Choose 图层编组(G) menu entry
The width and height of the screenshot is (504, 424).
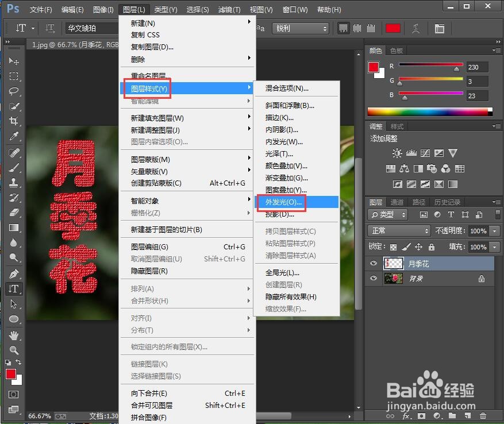[x=188, y=246]
